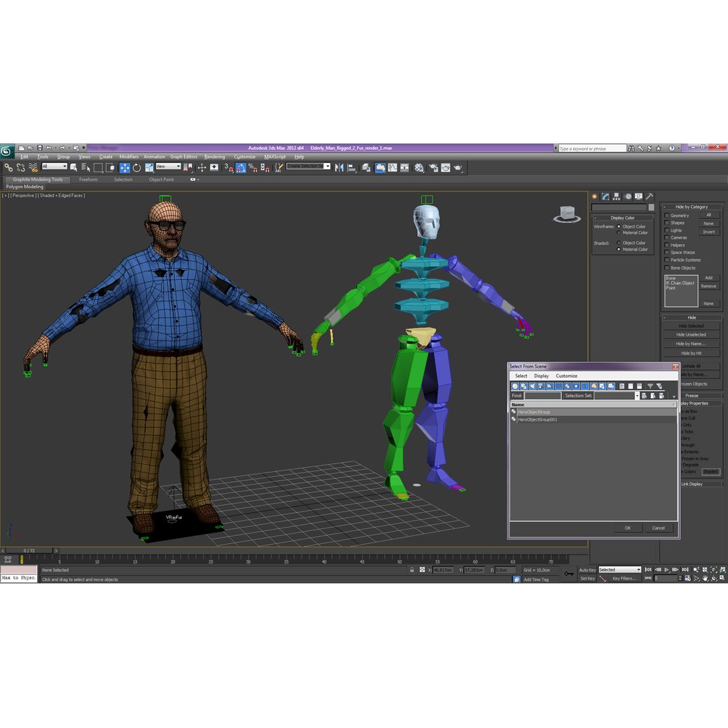Switch to the Freeform ribbon tab

click(88, 180)
